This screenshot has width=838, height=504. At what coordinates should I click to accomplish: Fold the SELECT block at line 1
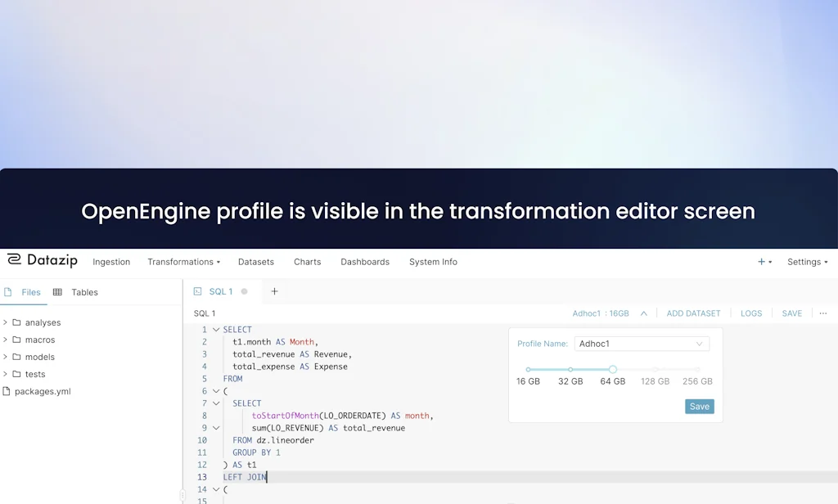tap(216, 330)
